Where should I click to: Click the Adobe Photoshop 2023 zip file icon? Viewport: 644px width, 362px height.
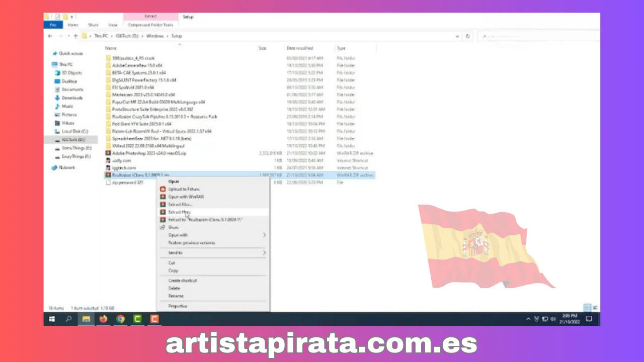108,153
